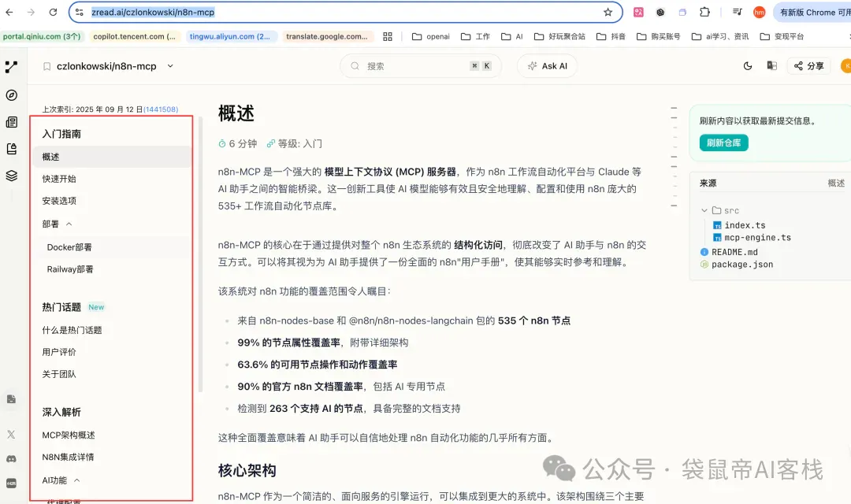851x504 pixels.
Task: Open the translate.google.com tab group
Action: [x=327, y=36]
